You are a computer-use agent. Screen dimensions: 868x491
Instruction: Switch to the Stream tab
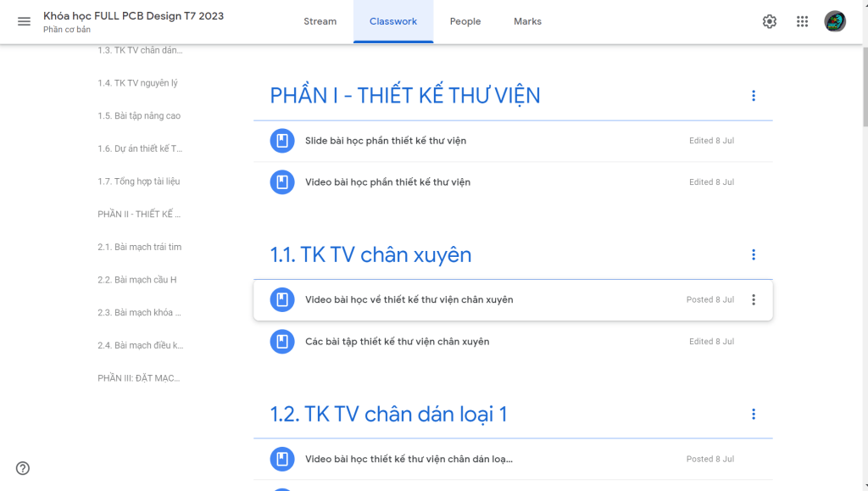320,21
